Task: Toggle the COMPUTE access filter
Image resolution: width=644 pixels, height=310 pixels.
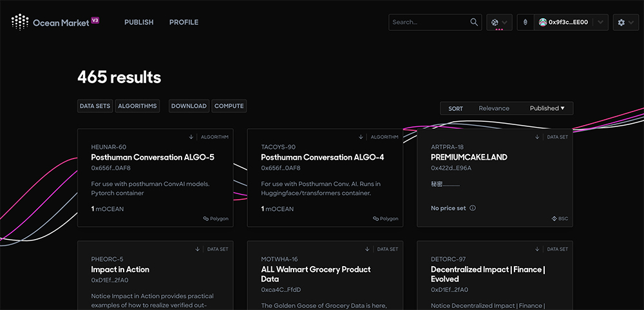Action: coord(229,106)
